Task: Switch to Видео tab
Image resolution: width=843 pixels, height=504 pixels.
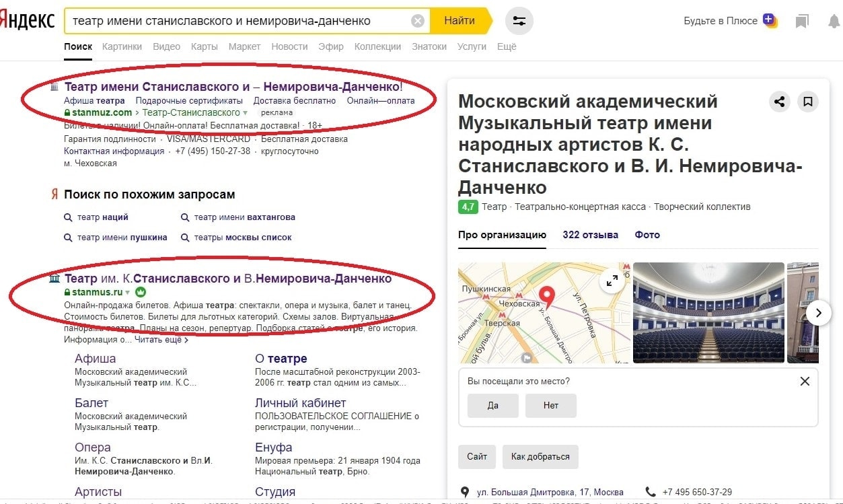Action: (x=166, y=46)
